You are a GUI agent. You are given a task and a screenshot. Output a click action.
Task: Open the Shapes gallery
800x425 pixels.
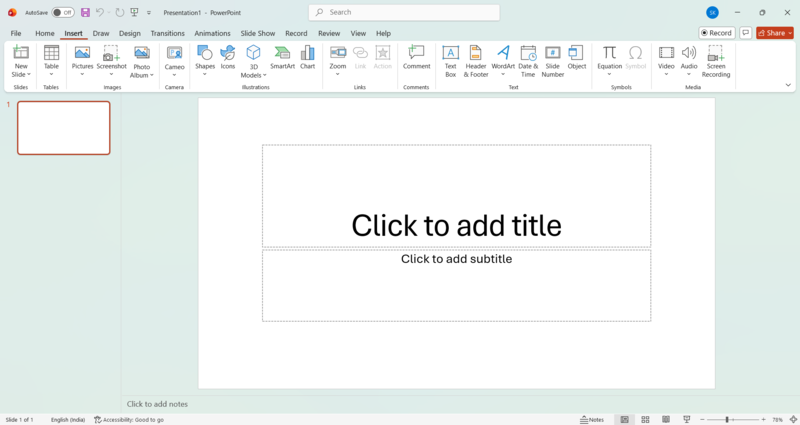pyautogui.click(x=205, y=61)
